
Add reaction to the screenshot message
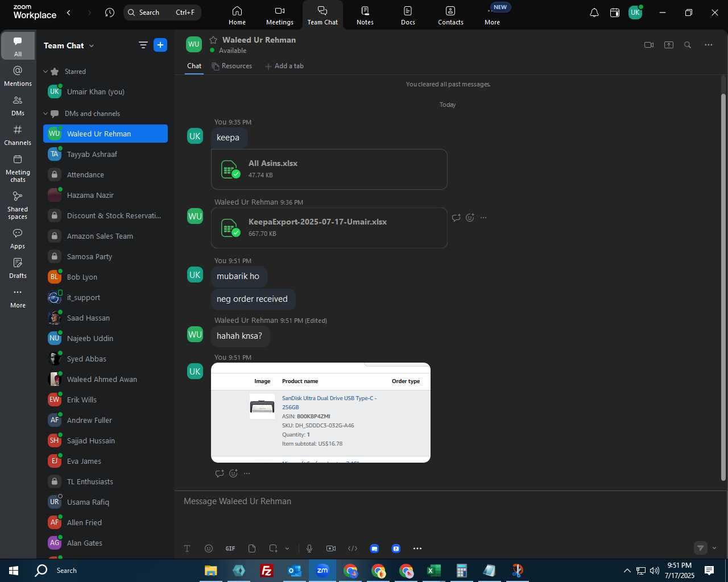pos(233,473)
